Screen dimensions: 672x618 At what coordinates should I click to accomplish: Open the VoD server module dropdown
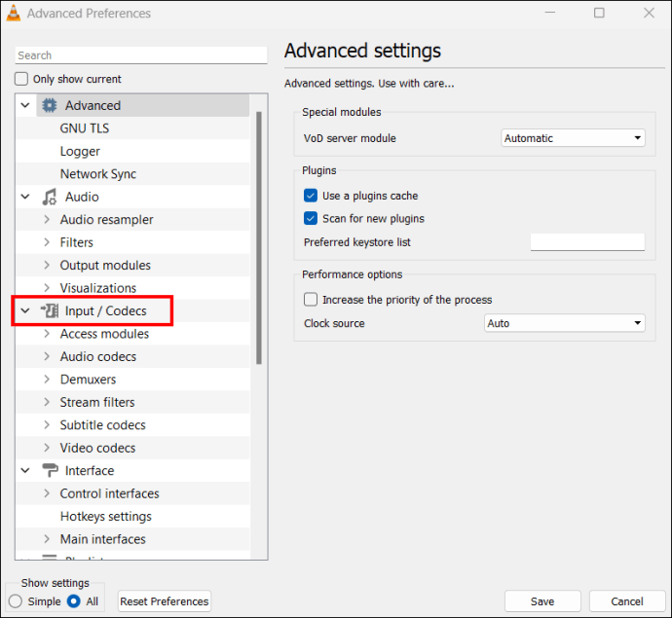[x=573, y=138]
